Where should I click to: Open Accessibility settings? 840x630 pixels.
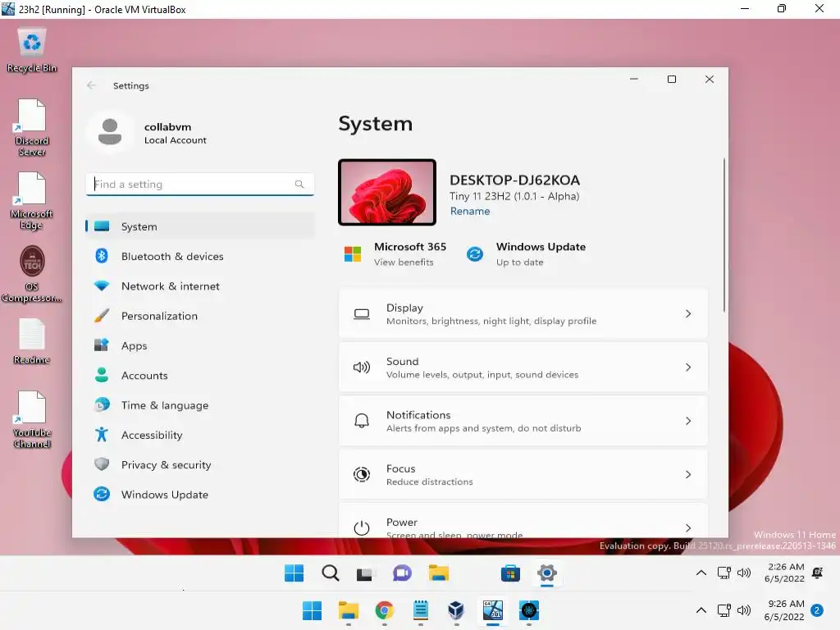coord(200,435)
